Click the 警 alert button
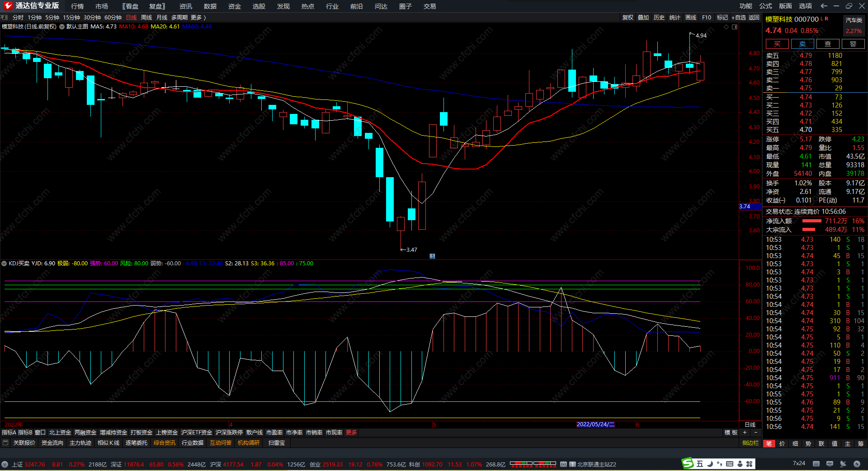The image size is (868, 471). [x=853, y=44]
